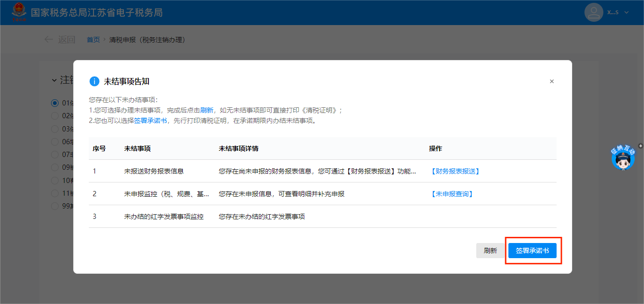This screenshot has width=644, height=304.
Task: Click the user avatar icon
Action: pyautogui.click(x=593, y=12)
